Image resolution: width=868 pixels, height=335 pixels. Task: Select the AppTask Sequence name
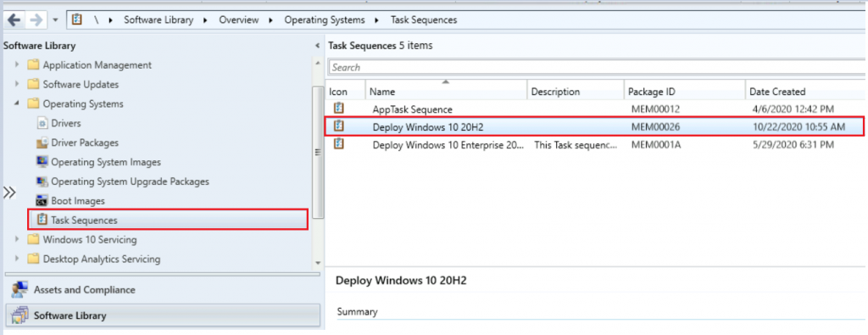(x=413, y=109)
